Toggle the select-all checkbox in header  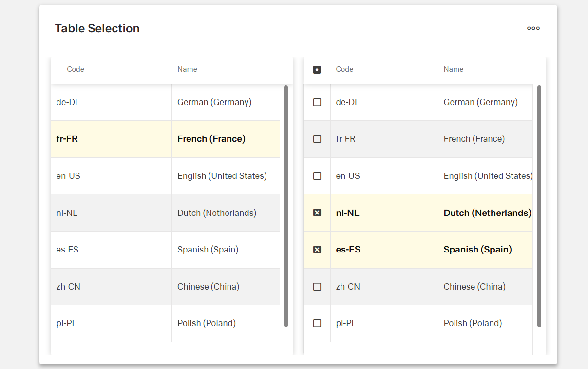click(317, 69)
